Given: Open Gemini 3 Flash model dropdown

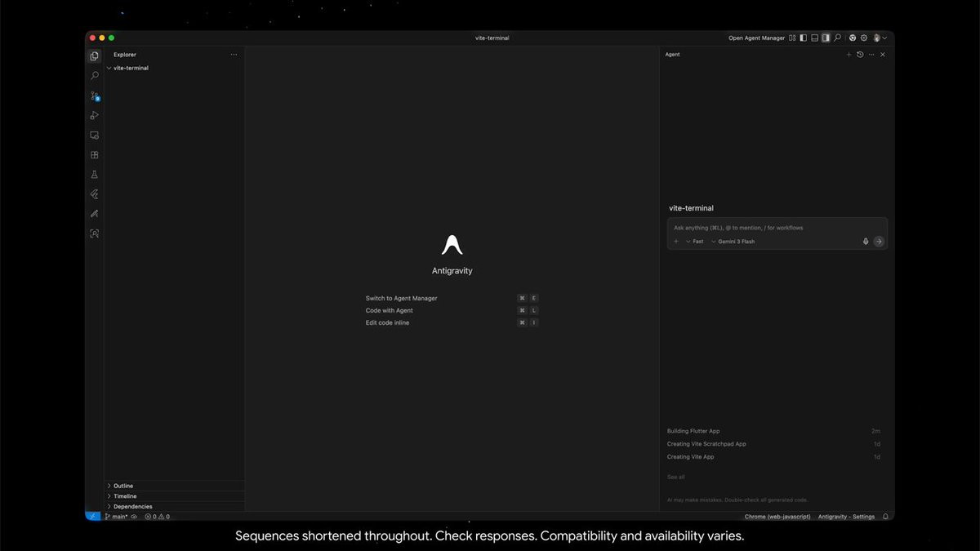Looking at the screenshot, I should coord(733,242).
